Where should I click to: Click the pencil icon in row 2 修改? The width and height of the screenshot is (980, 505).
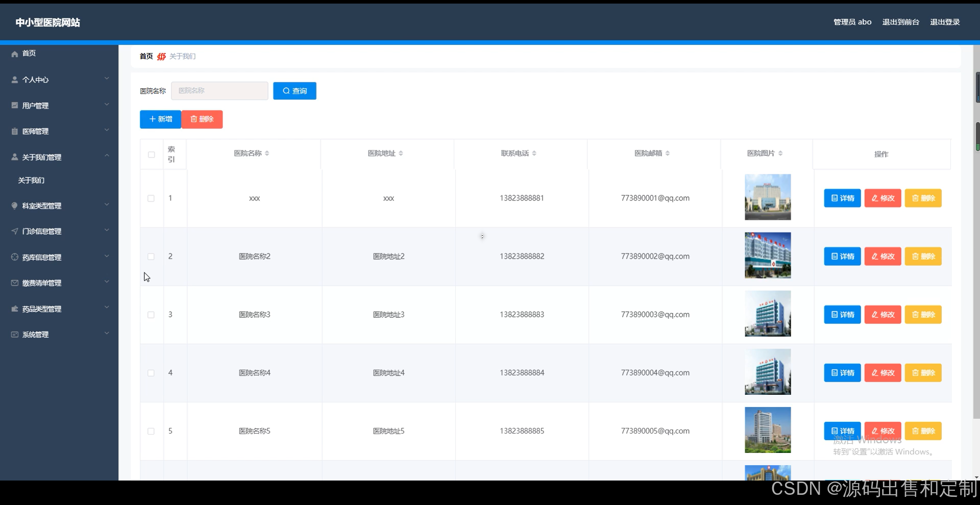[x=875, y=256]
